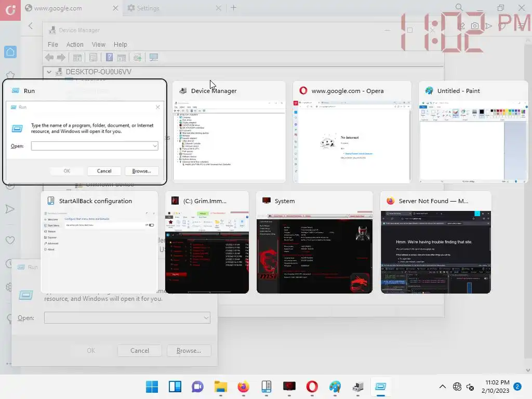
Task: Open the heart icon in Opera sidebar
Action: 10,240
